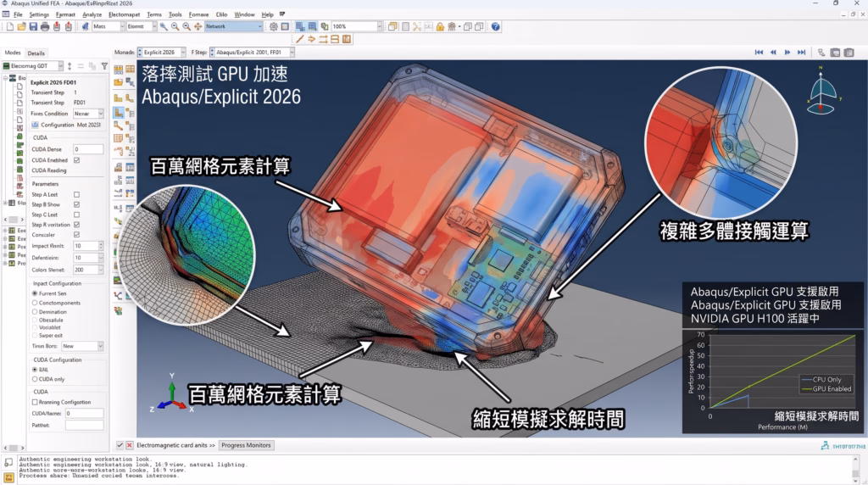Open the Mats dropdown in toolbar
The height and width of the screenshot is (485, 868).
click(x=108, y=26)
